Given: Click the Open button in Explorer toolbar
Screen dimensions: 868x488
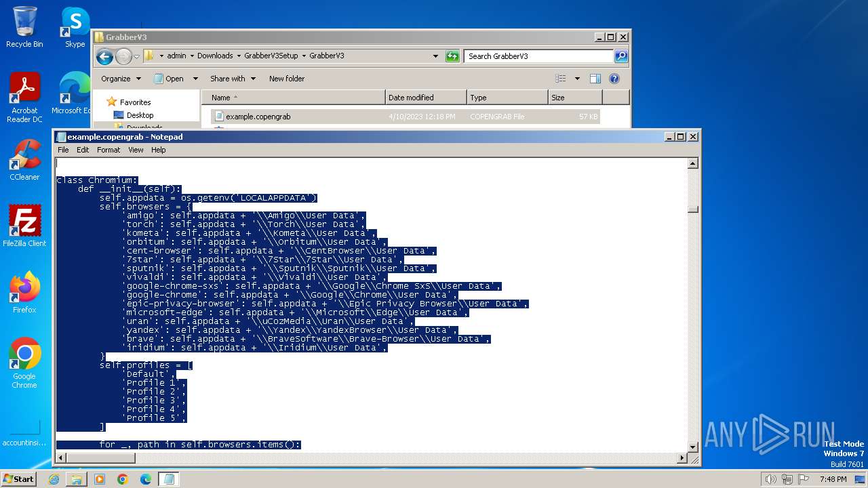Looking at the screenshot, I should click(x=170, y=79).
